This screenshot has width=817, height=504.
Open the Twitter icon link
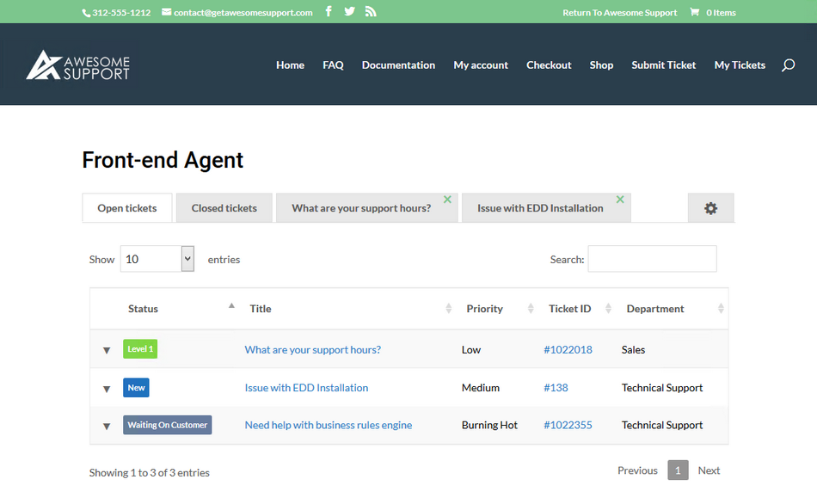click(350, 11)
